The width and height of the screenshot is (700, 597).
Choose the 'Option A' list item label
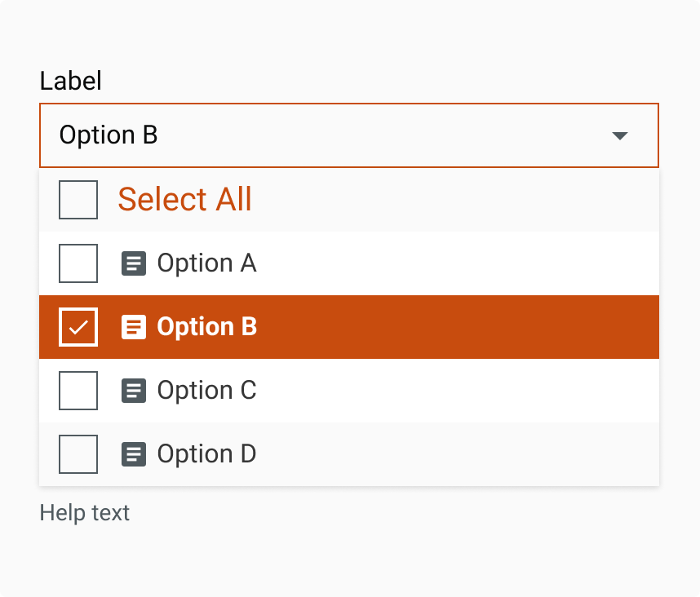pos(206,263)
